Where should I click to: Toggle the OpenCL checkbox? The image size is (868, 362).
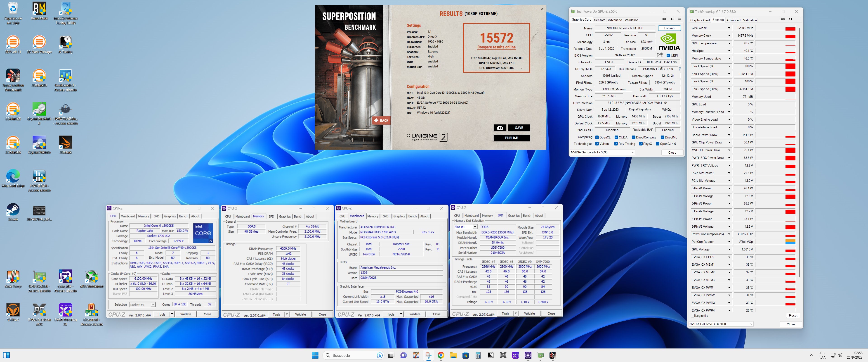coord(597,137)
